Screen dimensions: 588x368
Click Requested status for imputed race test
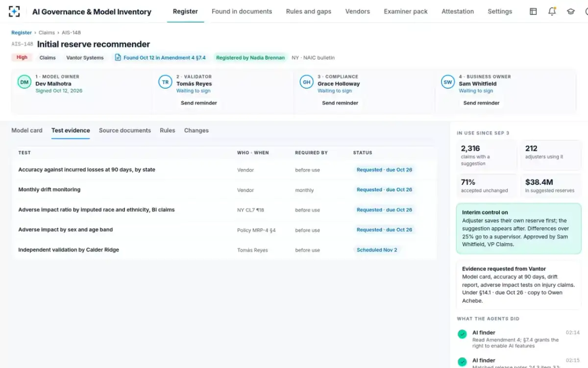click(384, 210)
